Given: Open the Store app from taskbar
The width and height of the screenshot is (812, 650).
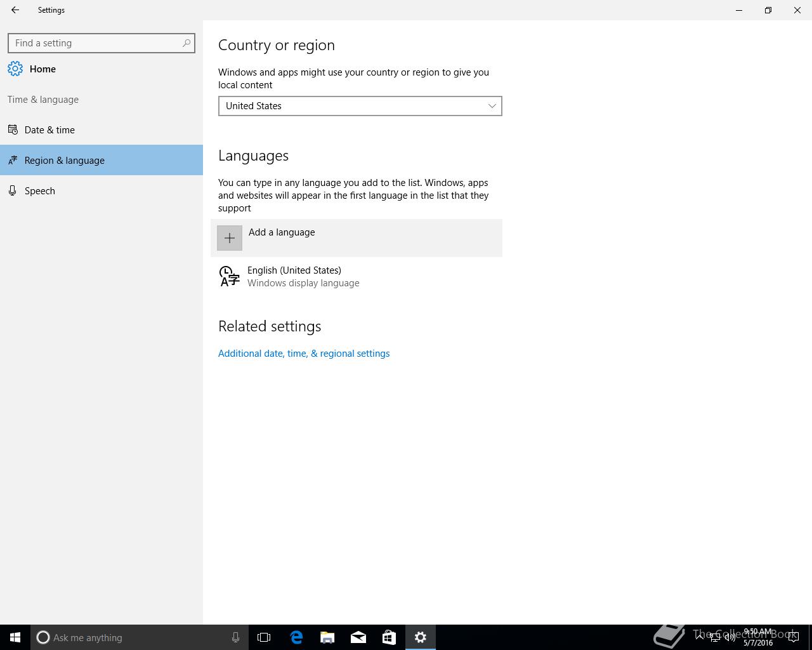Looking at the screenshot, I should [389, 637].
